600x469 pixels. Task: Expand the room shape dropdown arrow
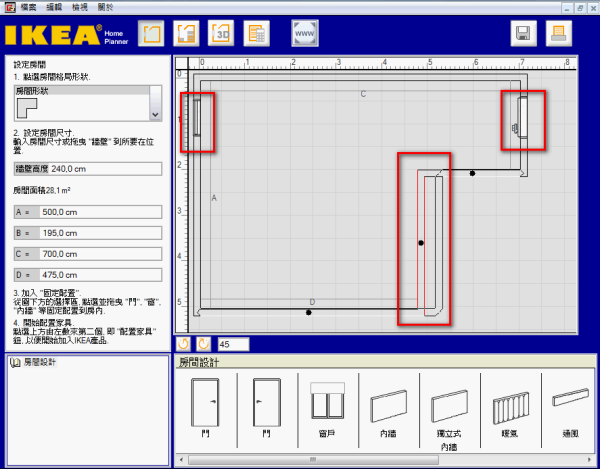point(155,114)
